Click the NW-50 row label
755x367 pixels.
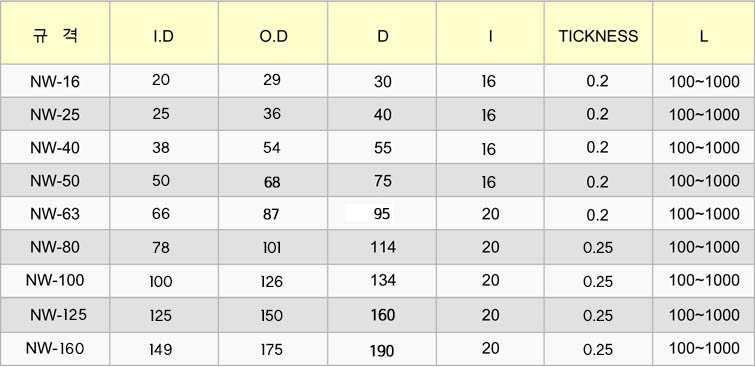pos(55,181)
